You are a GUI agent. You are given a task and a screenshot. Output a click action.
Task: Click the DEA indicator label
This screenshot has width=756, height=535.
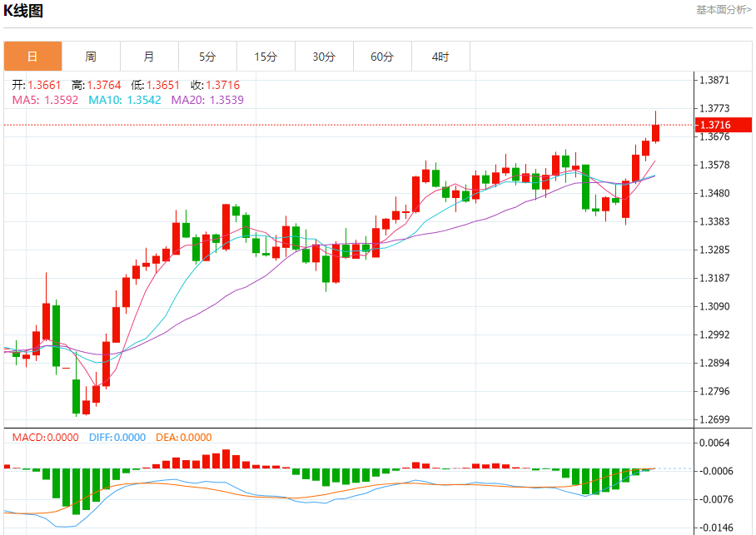[x=183, y=437]
